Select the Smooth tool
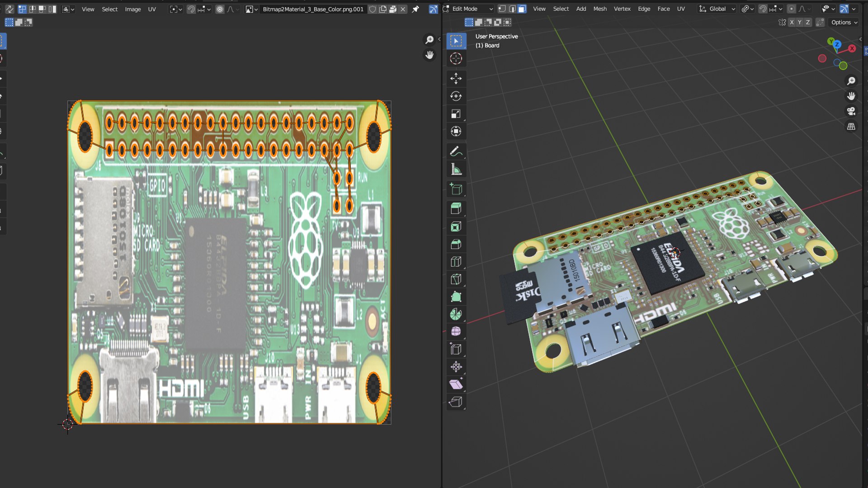868x488 pixels. 456,332
